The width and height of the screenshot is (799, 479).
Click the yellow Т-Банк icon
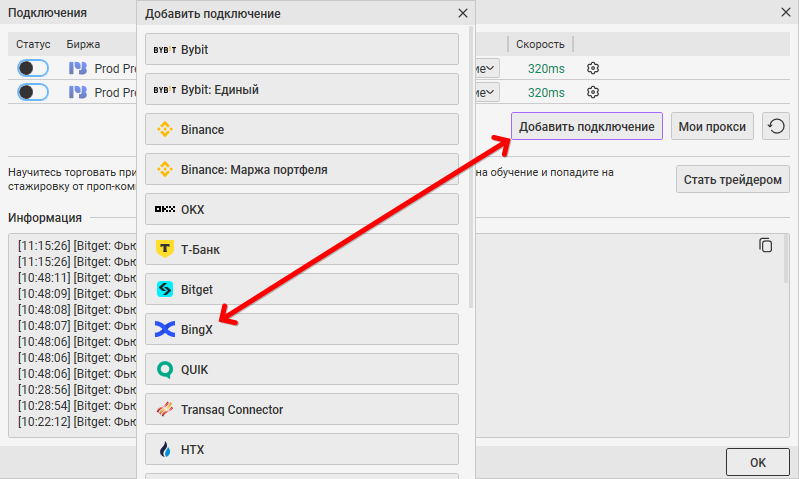[165, 250]
